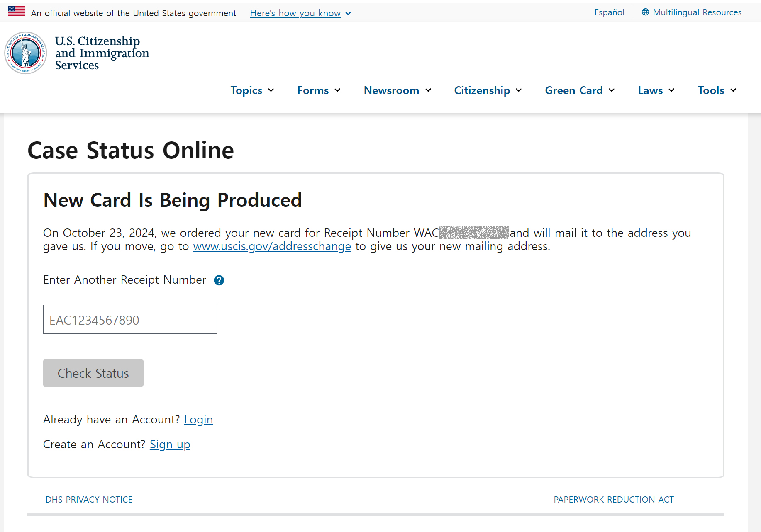
Task: Focus the receipt number input field
Action: (130, 319)
